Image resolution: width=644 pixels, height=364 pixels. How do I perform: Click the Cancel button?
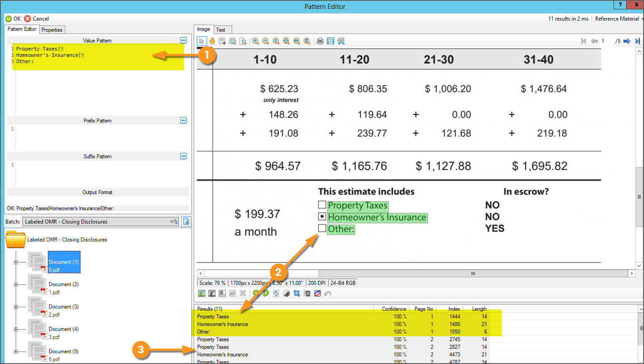(37, 19)
